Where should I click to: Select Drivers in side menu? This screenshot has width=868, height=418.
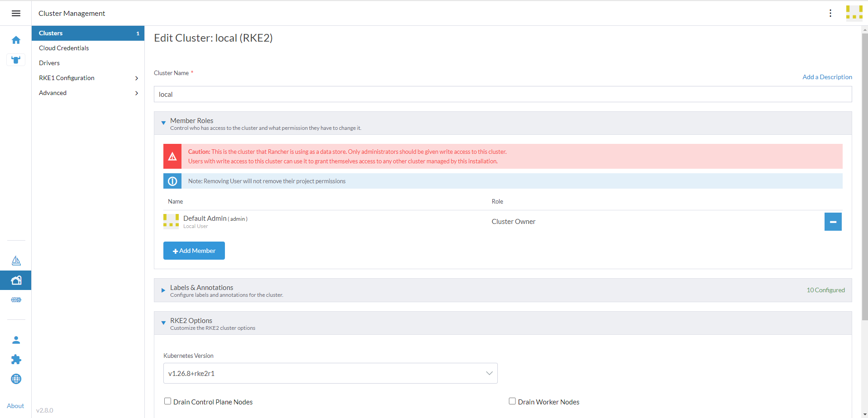[49, 63]
